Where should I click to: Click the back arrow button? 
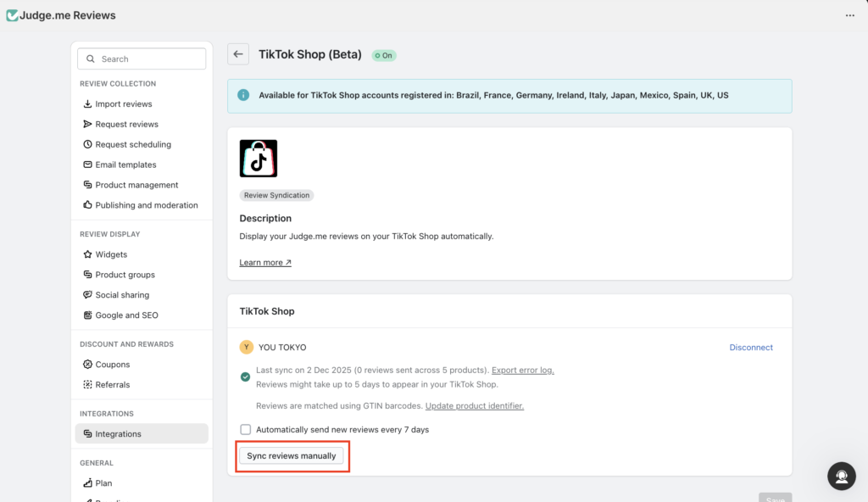[238, 54]
